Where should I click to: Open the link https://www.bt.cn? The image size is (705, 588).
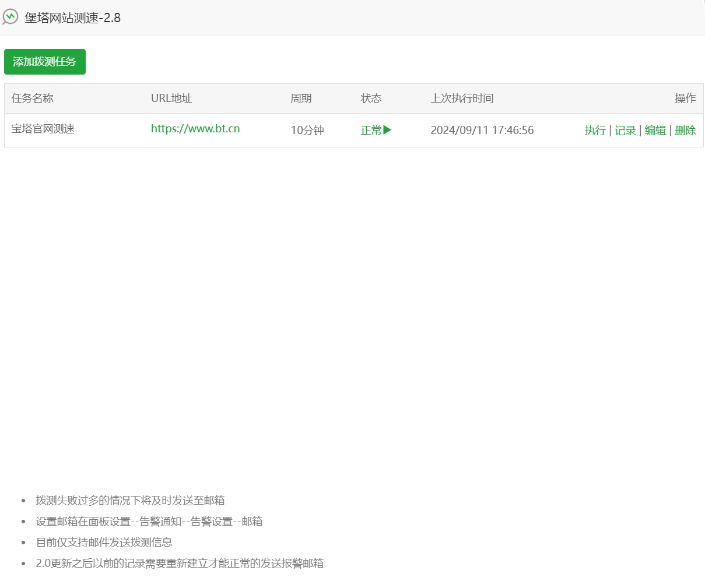pos(195,129)
